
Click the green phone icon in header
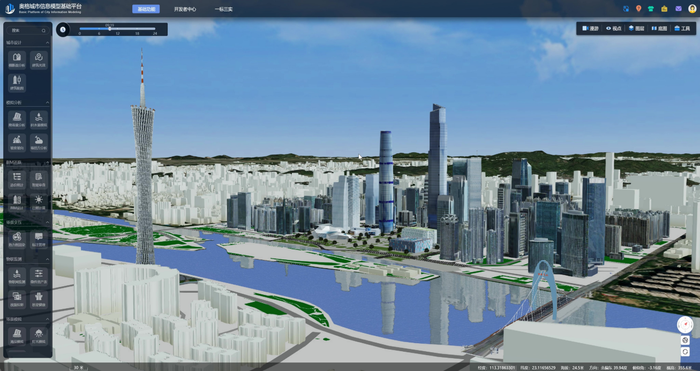[651, 8]
